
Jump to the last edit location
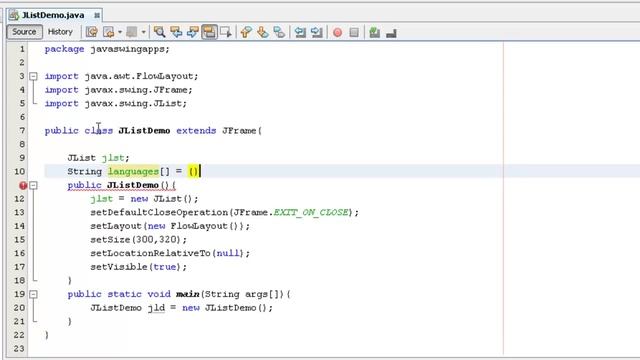pyautogui.click(x=91, y=32)
